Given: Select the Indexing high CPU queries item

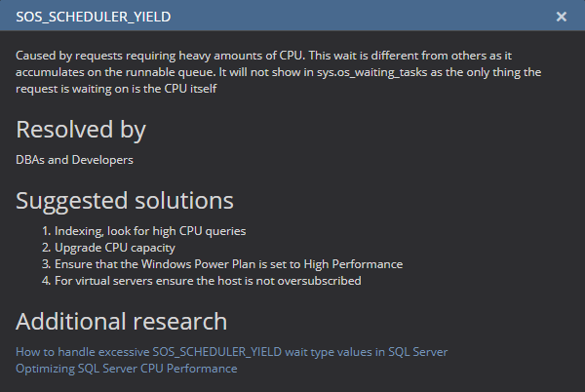Looking at the screenshot, I should click(150, 231).
